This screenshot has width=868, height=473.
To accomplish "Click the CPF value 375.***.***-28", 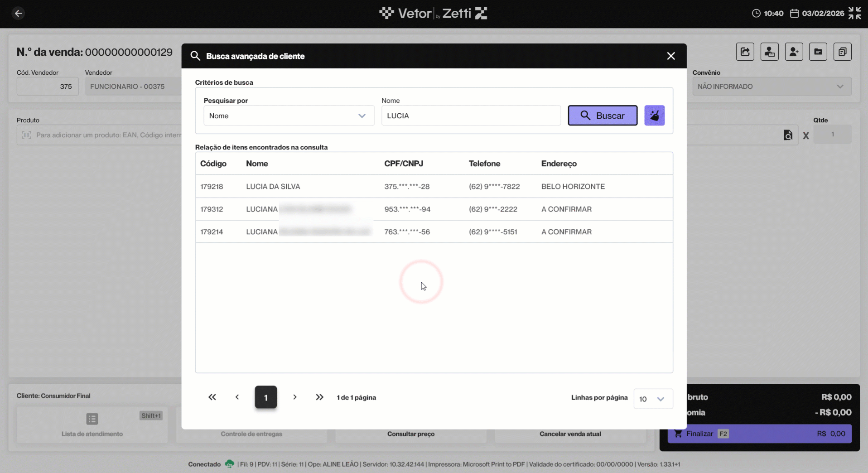I will click(x=407, y=186).
